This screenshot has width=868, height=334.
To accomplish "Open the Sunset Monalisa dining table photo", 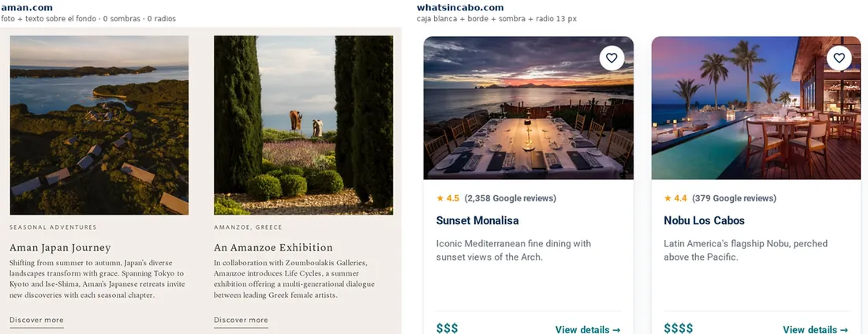I will [x=529, y=108].
